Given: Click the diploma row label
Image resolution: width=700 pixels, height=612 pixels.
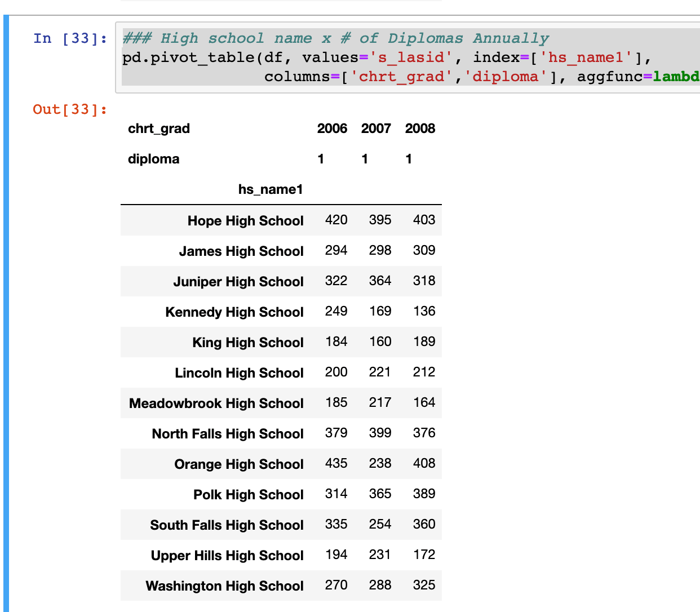Looking at the screenshot, I should click(x=154, y=159).
